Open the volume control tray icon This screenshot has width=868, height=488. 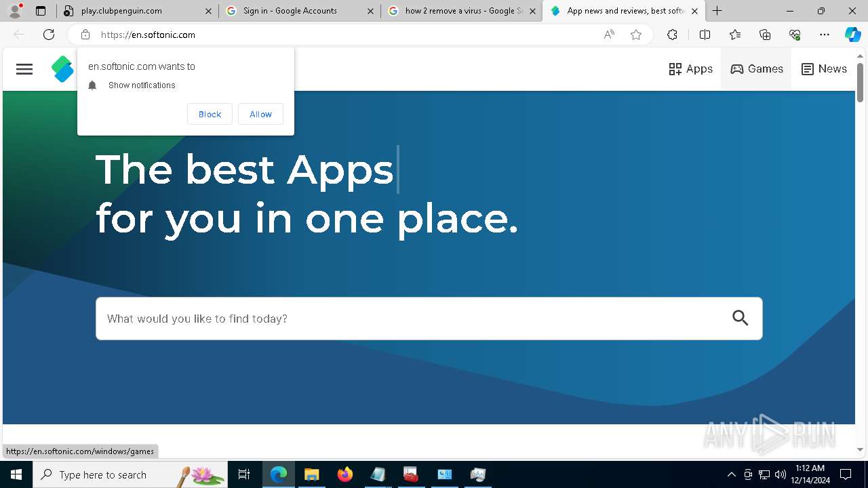pyautogui.click(x=781, y=474)
